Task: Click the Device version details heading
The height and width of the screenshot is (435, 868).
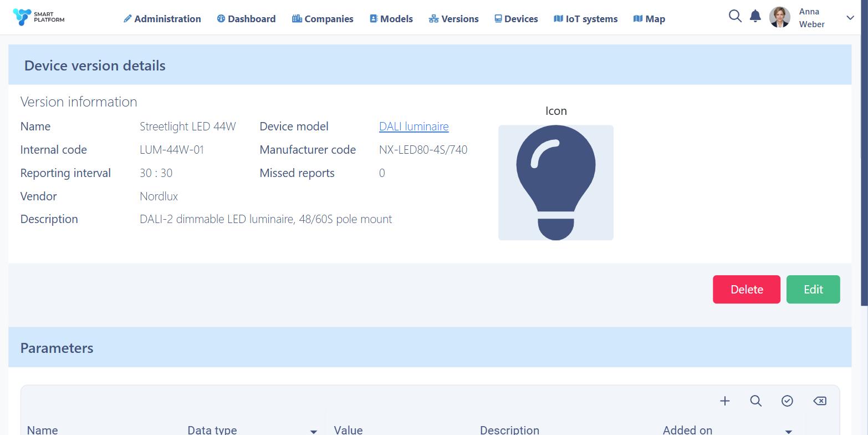Action: coord(95,65)
